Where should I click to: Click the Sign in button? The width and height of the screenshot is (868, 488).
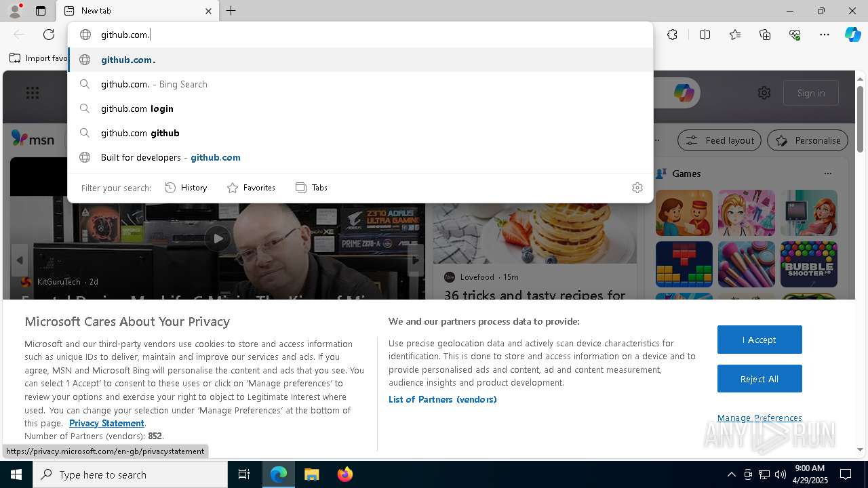tap(811, 93)
